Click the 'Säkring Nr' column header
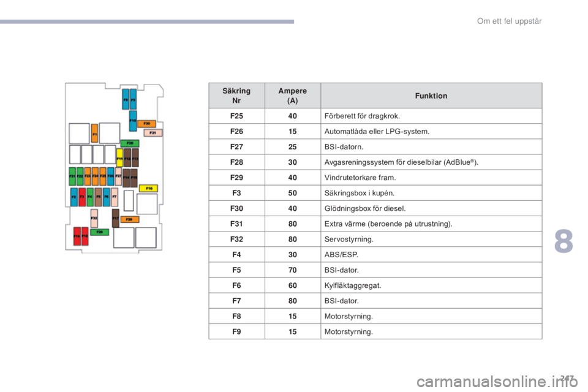Screen dimensions: 588x392 [236, 96]
